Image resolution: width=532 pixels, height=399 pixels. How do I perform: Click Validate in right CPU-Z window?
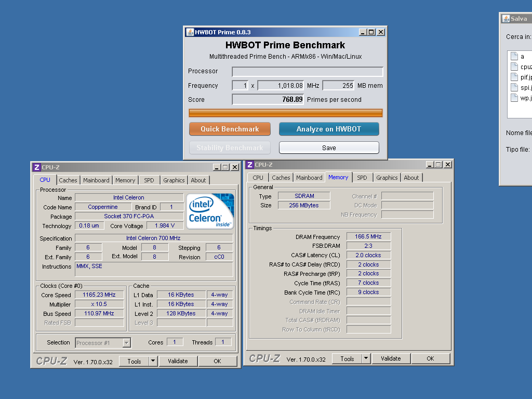[x=391, y=358]
